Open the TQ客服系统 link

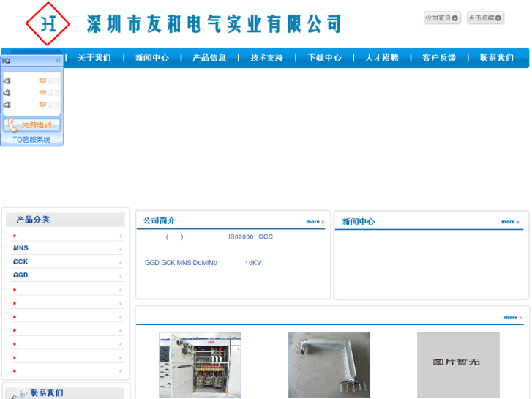click(x=31, y=140)
